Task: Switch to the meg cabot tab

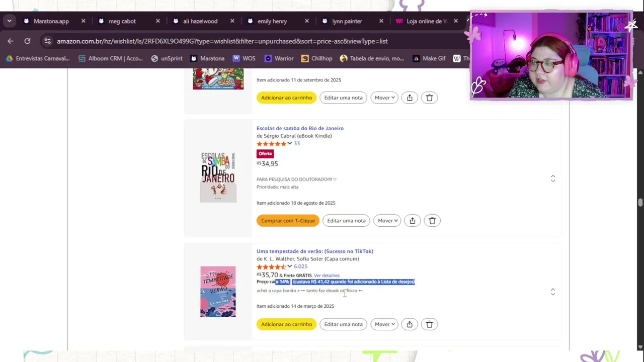Action: coord(122,21)
